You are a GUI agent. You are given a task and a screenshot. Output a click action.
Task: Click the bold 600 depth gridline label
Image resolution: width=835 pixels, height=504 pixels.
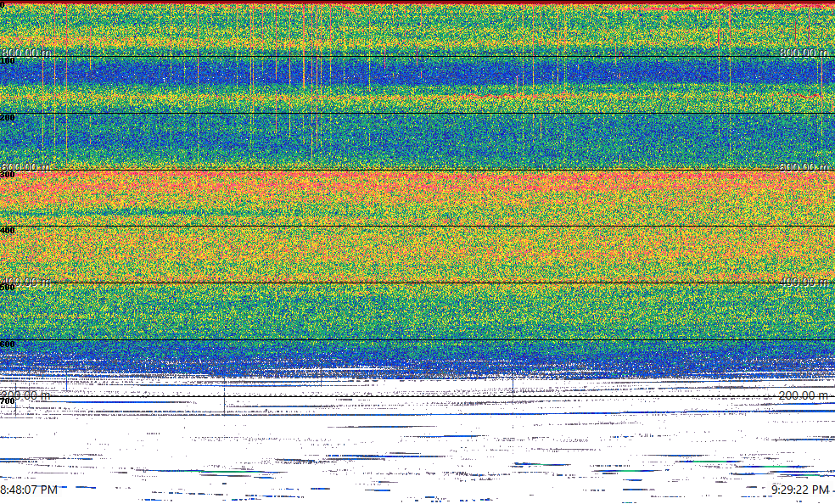(8, 344)
